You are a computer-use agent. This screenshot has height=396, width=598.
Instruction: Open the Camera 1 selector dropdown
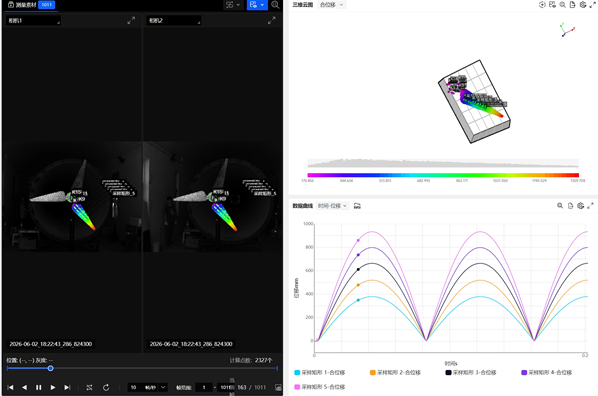point(34,21)
